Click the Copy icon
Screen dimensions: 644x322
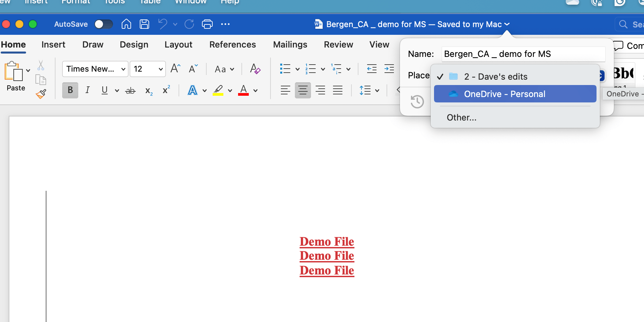pos(41,80)
